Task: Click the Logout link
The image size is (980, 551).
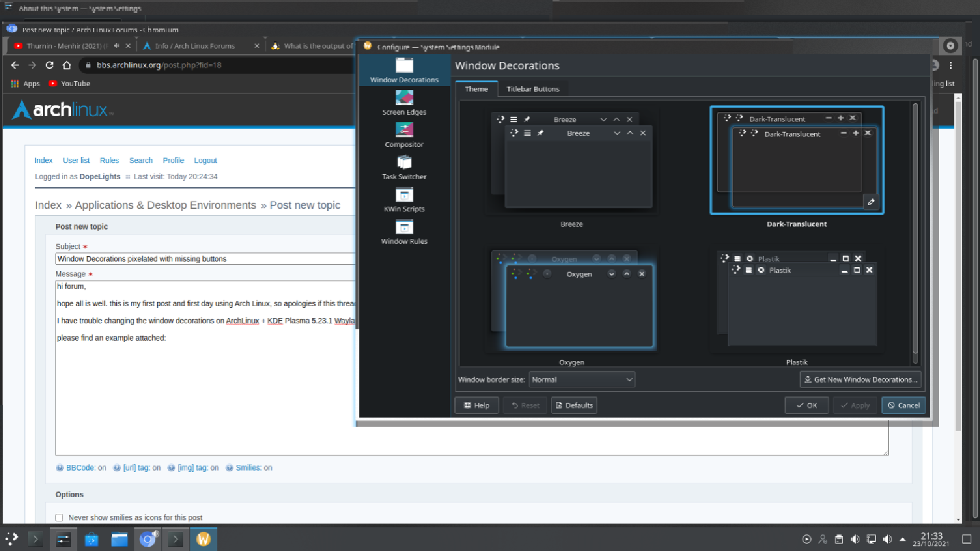Action: pyautogui.click(x=206, y=160)
